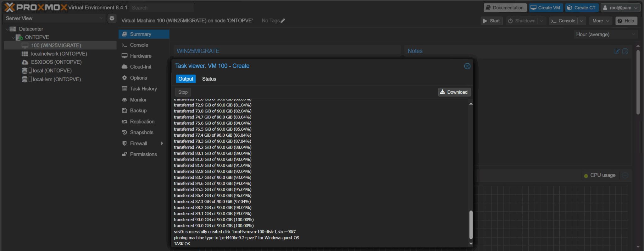This screenshot has height=251, width=644.
Task: Click the main page scrollbar thumb
Action: (638, 82)
